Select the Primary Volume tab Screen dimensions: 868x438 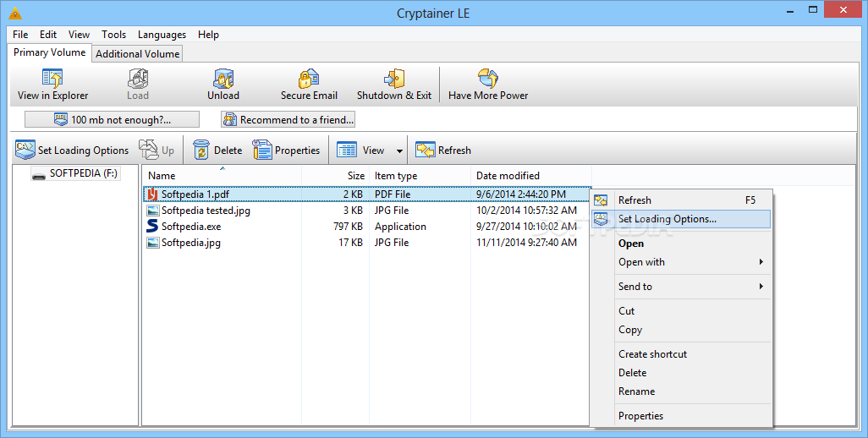50,52
